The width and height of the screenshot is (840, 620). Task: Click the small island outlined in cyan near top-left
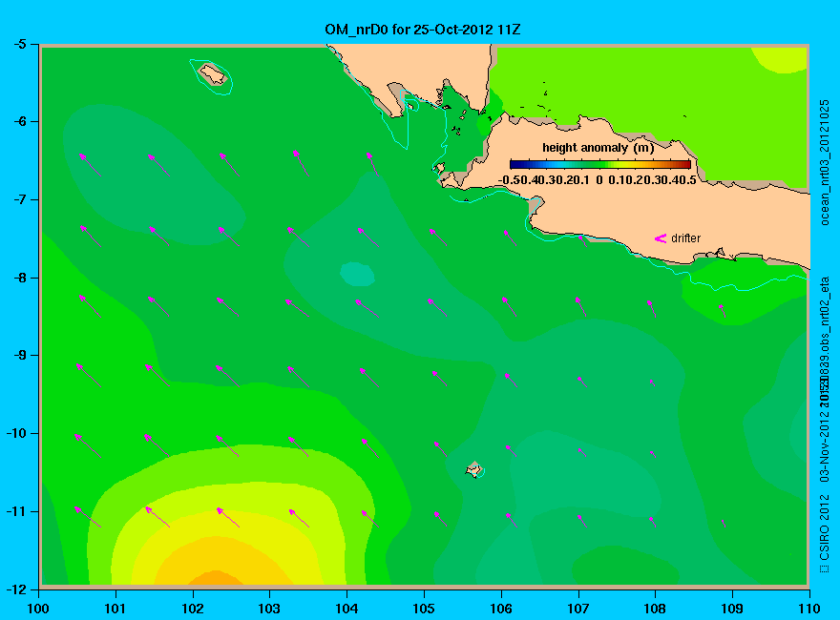tap(213, 74)
